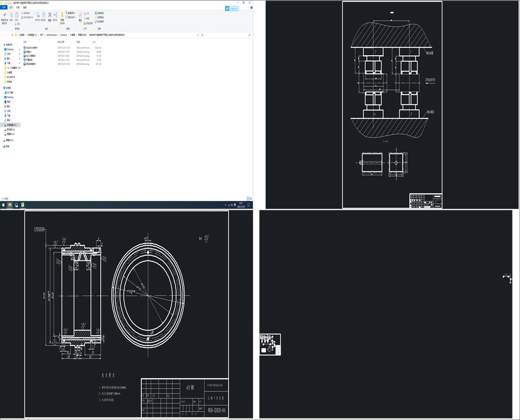Open the notification center on the taskbar
Screen dimensions: 520x420
pyautogui.click(x=249, y=205)
